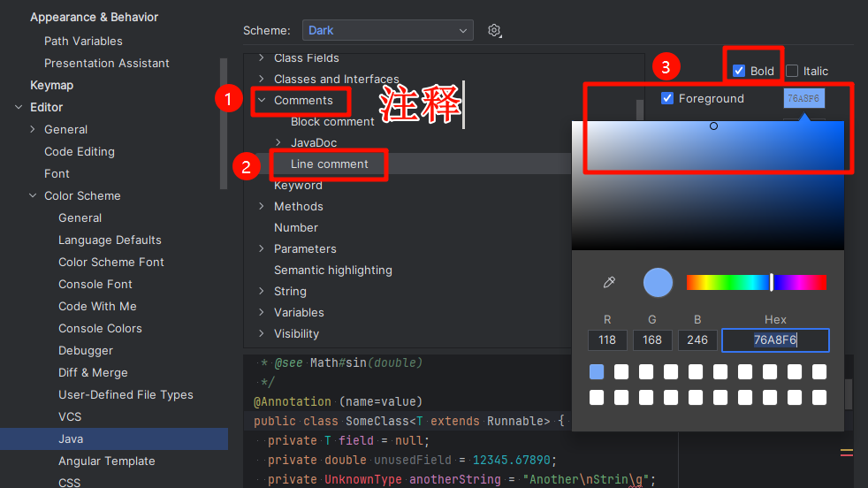Screen dimensions: 868x488
Task: Open Console Colors page
Action: coord(100,329)
